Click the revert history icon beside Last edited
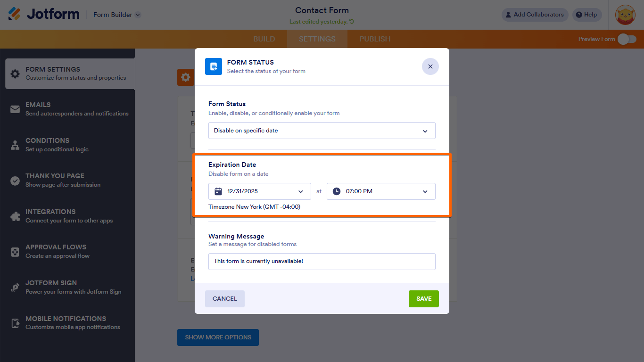Viewport: 644px width, 362px height. point(352,22)
